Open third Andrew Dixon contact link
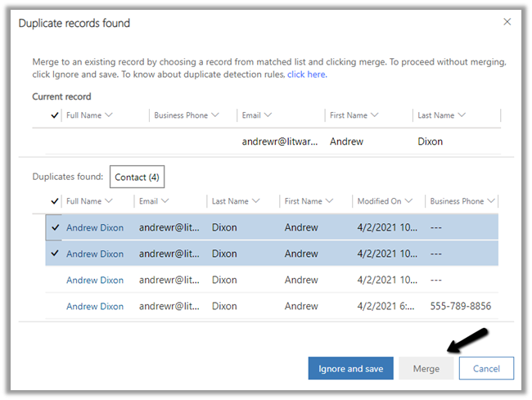The height and width of the screenshot is (400, 532). click(95, 281)
